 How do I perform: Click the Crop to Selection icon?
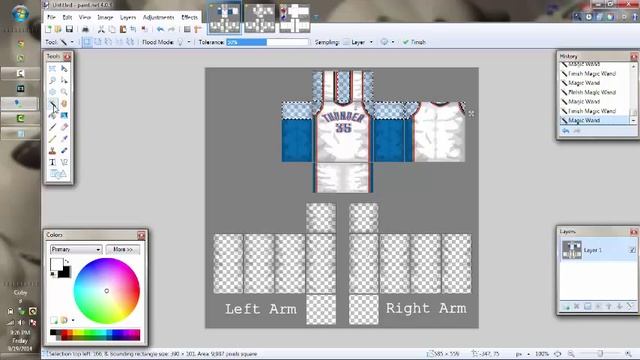click(x=133, y=29)
